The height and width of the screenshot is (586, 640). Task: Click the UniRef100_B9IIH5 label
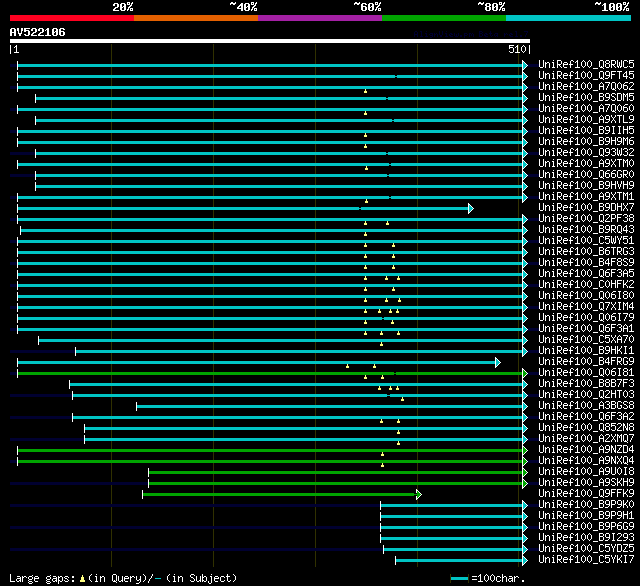[x=586, y=131]
